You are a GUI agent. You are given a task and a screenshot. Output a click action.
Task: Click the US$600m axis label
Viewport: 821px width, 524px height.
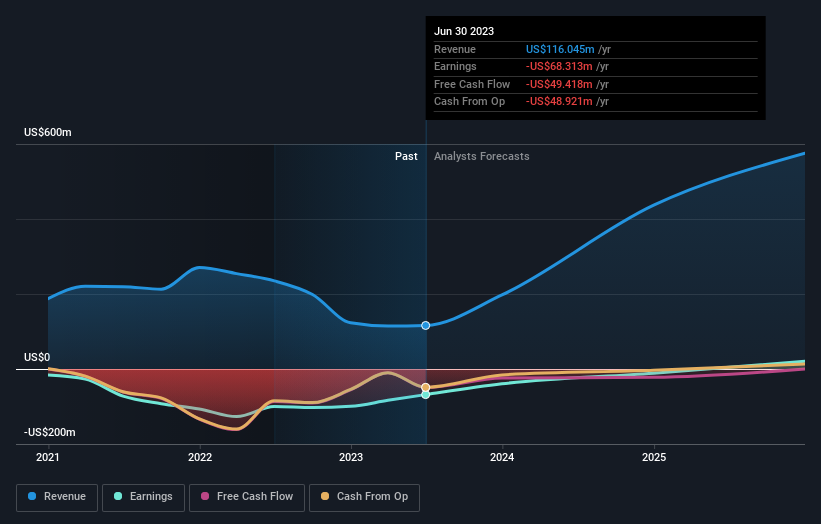coord(48,132)
